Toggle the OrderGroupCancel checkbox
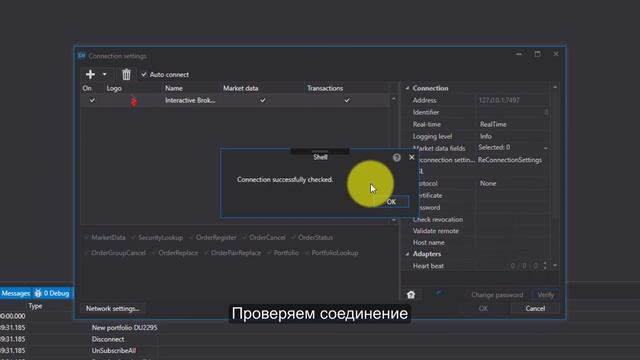 click(x=86, y=253)
